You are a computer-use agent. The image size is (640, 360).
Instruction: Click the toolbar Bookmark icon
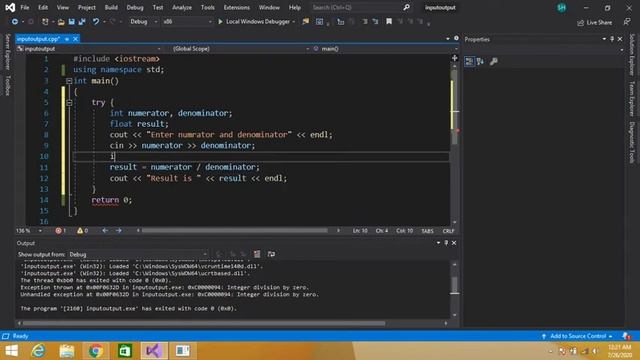click(x=389, y=22)
